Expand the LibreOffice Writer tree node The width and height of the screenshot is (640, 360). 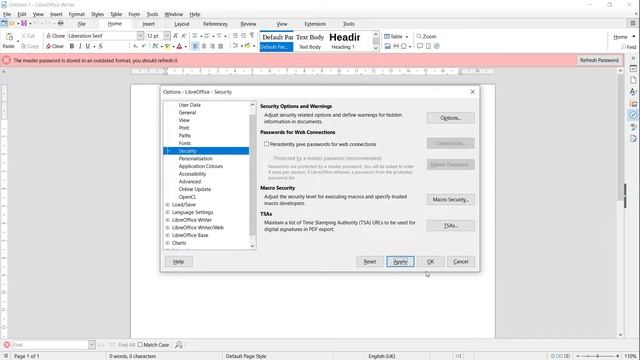[x=168, y=220]
